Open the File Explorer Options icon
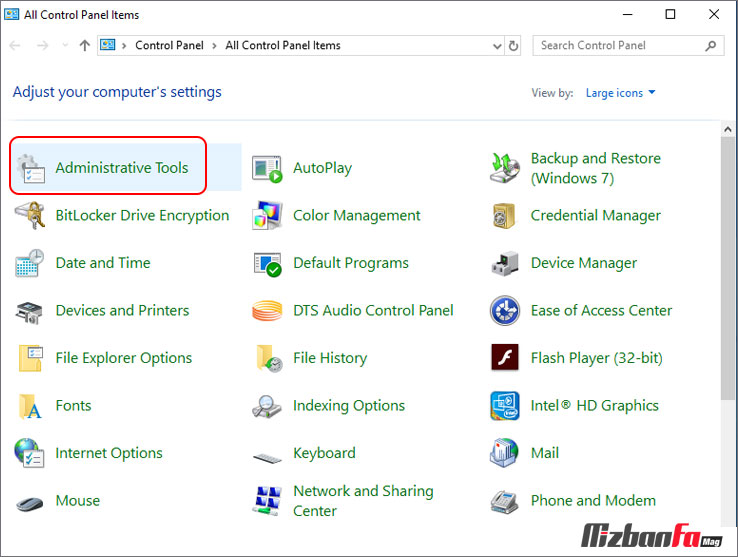Screen dimensions: 738x557 click(x=31, y=358)
